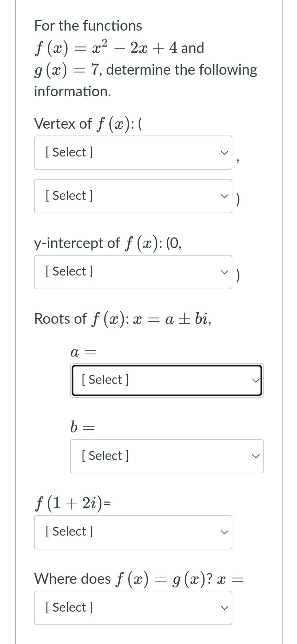Screen dimensions: 297x644
Task: Click the chevron on the vertex x-coordinate dropdown
Action: (224, 152)
